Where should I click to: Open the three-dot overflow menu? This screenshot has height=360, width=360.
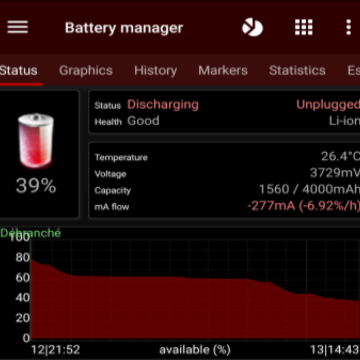tap(349, 27)
